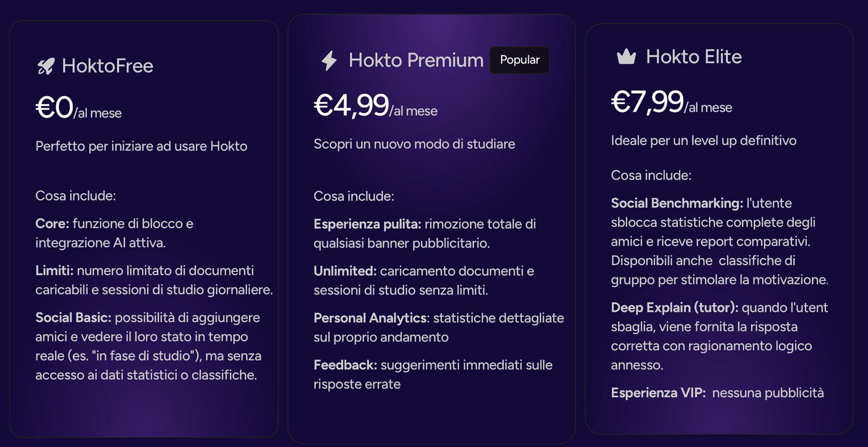Select the Unlimited feature in Premium
The image size is (868, 447).
[x=424, y=281]
